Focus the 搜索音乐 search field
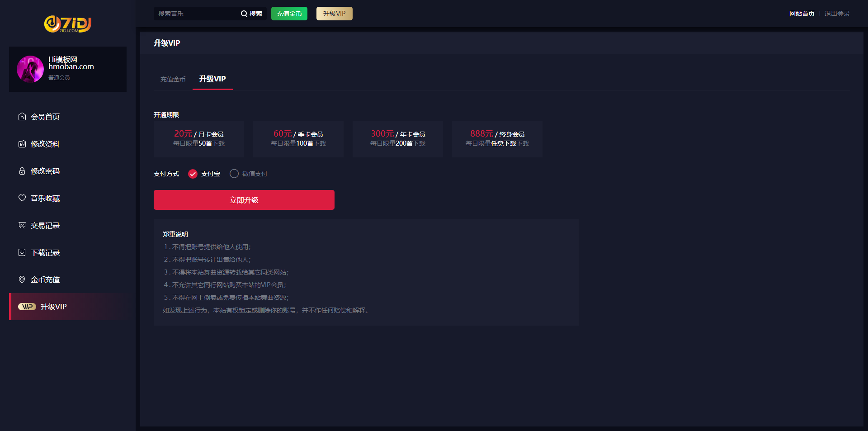The width and height of the screenshot is (868, 431). coord(197,14)
